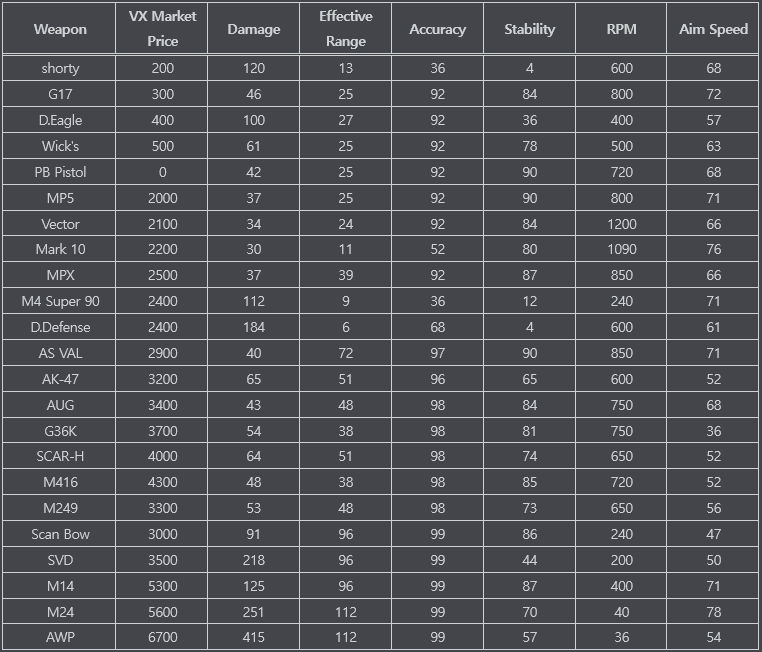Click the Weapon column header
The height and width of the screenshot is (652, 762).
tap(59, 29)
